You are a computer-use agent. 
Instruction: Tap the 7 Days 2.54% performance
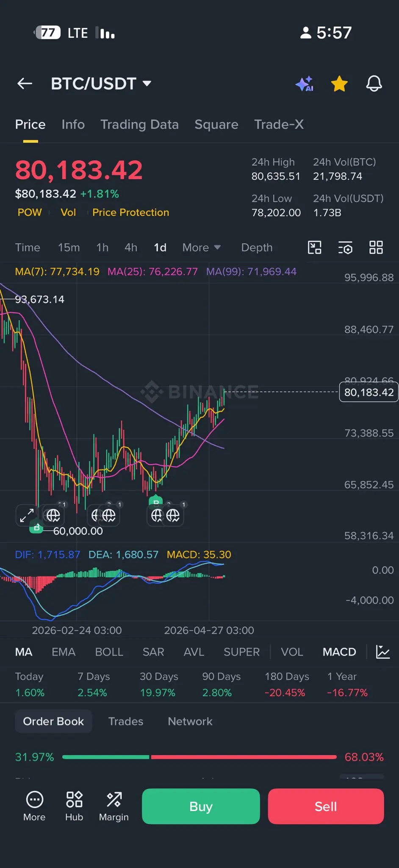93,684
